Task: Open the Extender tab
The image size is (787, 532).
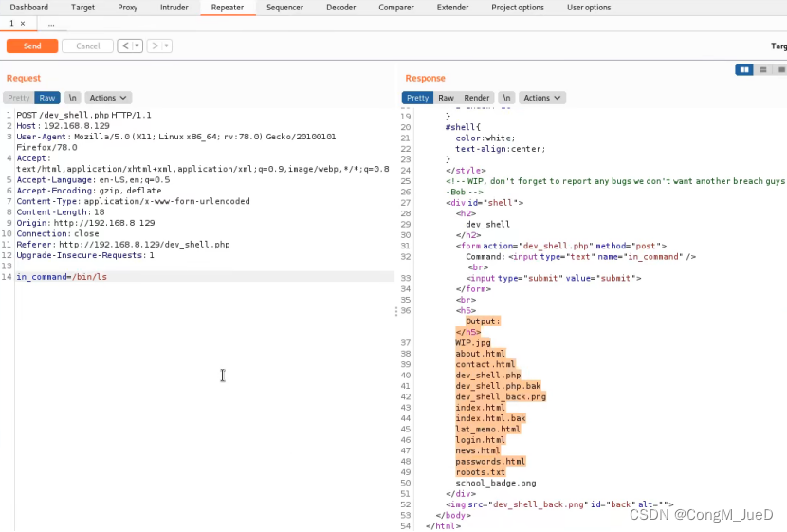Action: pyautogui.click(x=452, y=8)
